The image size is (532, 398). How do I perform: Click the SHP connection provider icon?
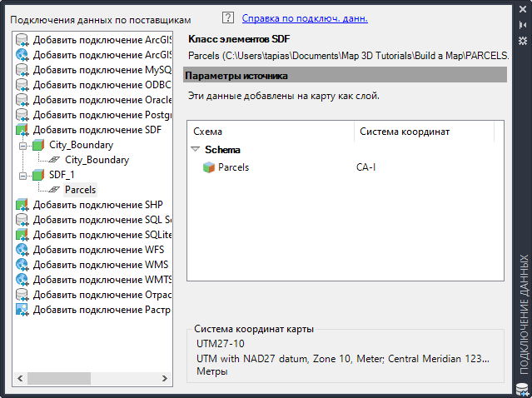(x=22, y=205)
